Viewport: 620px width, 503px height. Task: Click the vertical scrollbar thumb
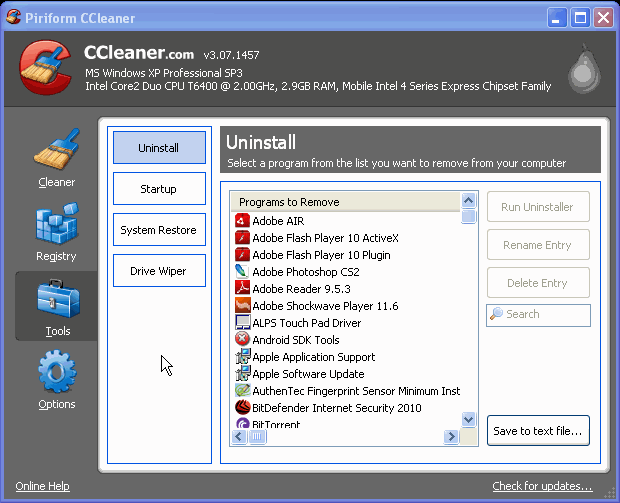tap(469, 216)
